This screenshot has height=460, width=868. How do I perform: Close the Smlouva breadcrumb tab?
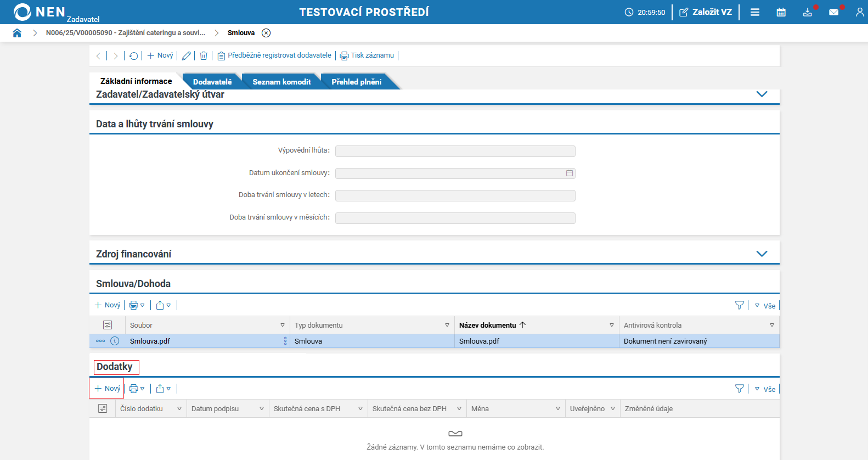[266, 33]
